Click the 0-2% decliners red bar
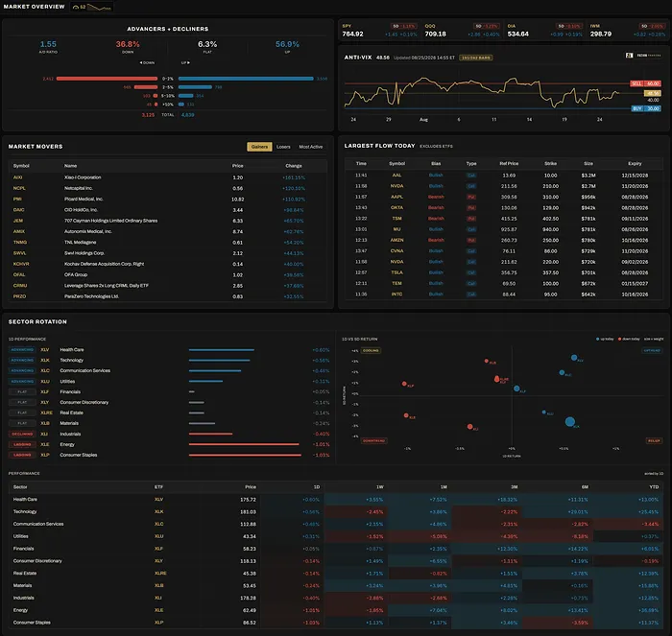This screenshot has height=636, width=672. [x=107, y=79]
